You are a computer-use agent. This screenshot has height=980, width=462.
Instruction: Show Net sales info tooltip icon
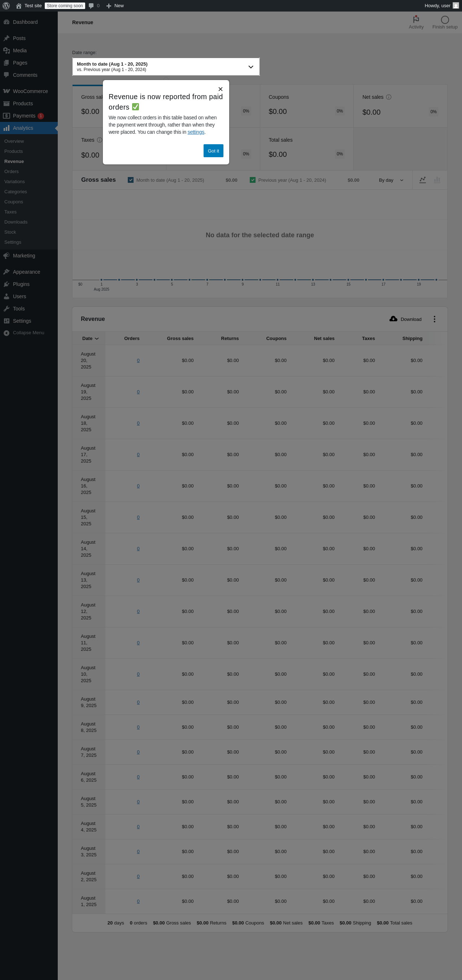tap(388, 97)
